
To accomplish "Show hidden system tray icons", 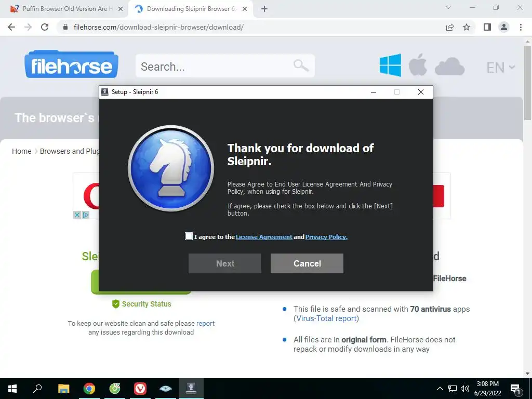I will (x=440, y=389).
